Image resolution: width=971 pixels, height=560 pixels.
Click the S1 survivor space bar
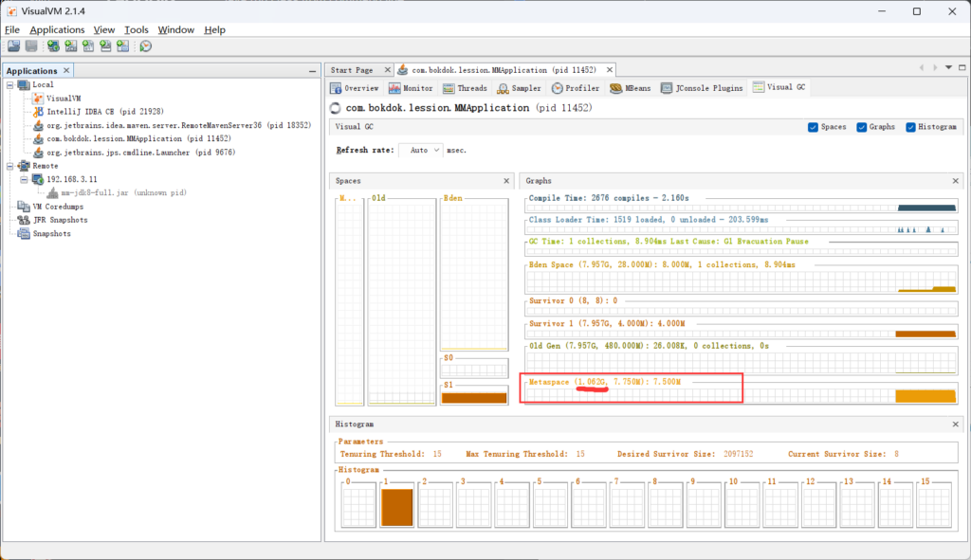pos(474,398)
